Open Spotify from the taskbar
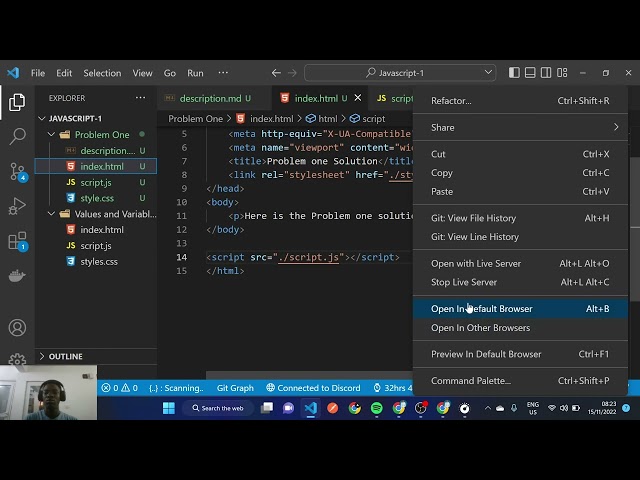The image size is (640, 480). click(x=376, y=408)
